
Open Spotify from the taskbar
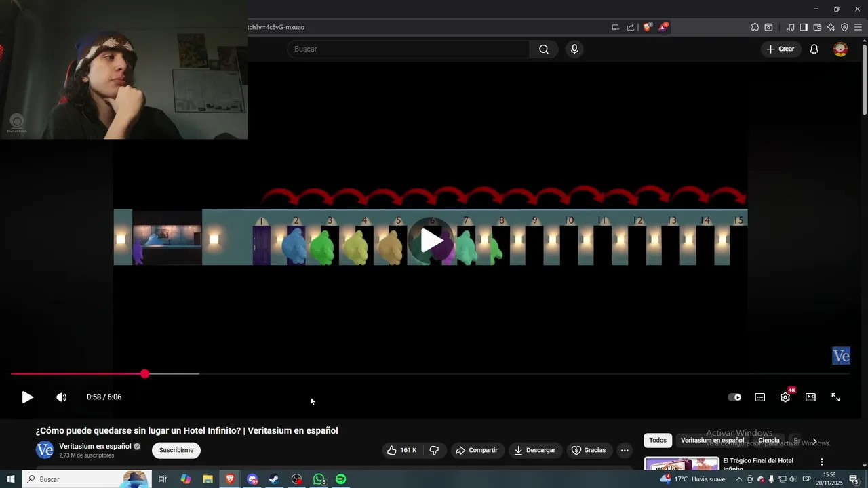[341, 479]
